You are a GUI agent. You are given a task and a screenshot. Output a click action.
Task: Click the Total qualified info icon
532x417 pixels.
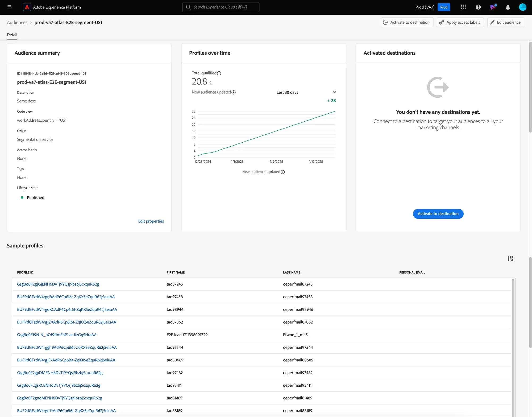219,73
